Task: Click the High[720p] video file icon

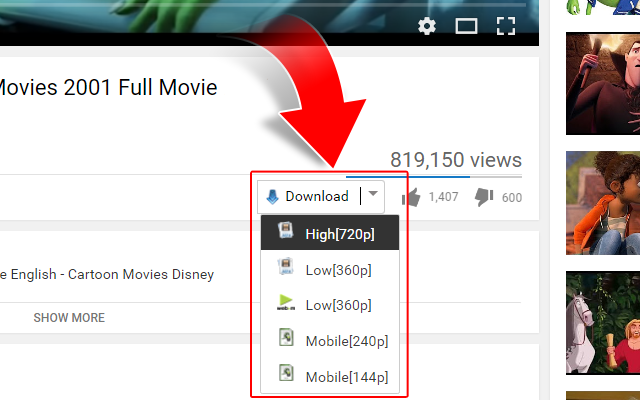Action: (x=286, y=231)
